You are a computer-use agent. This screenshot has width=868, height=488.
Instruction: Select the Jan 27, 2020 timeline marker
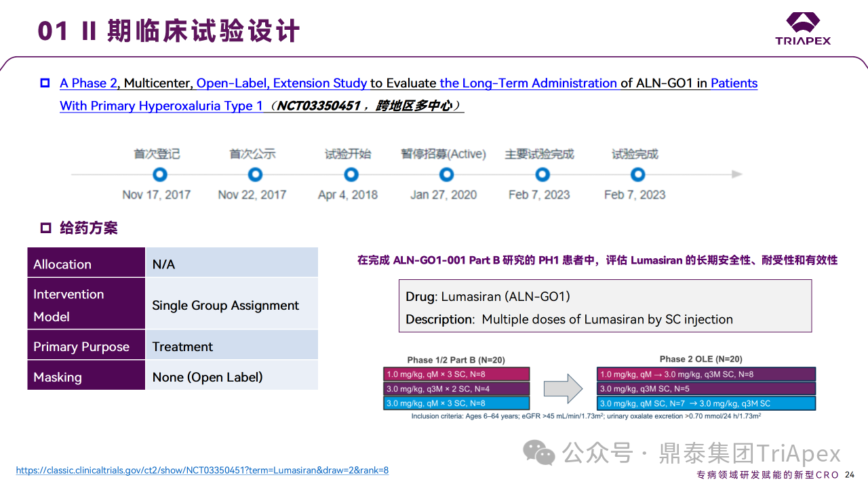(x=446, y=175)
